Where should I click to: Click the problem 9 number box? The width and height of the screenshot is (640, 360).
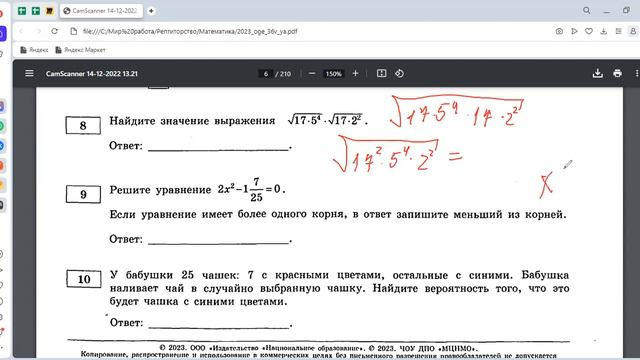click(x=83, y=194)
